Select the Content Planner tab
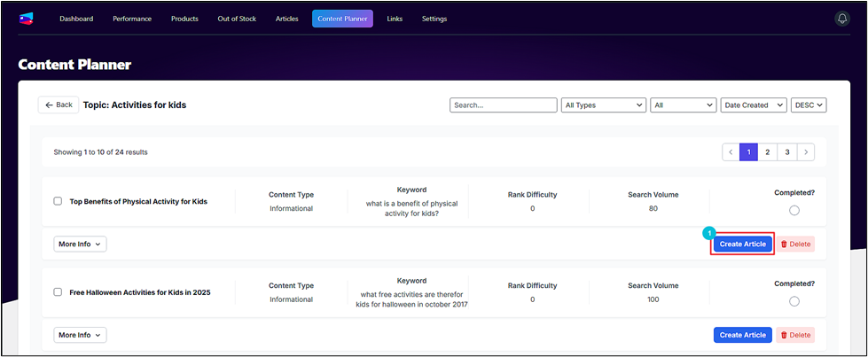 342,19
